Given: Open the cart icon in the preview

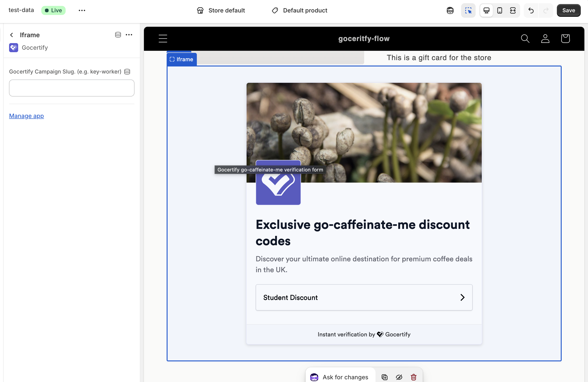Looking at the screenshot, I should click(x=566, y=39).
